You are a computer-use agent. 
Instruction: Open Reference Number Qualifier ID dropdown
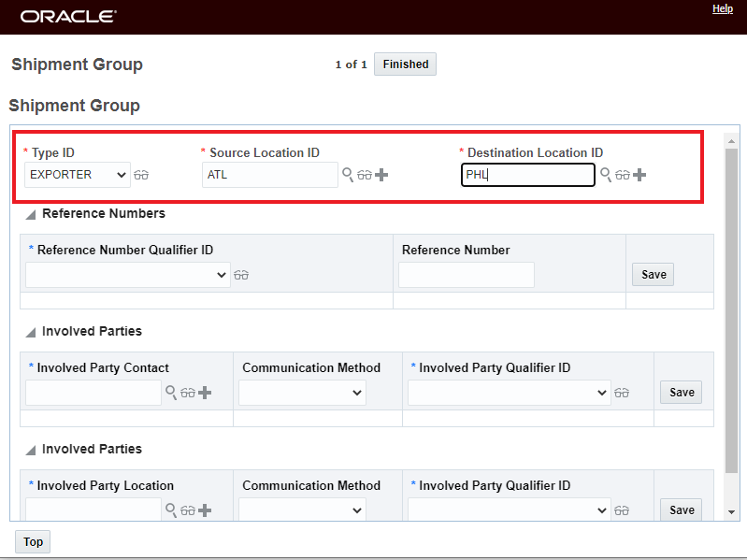pyautogui.click(x=127, y=275)
